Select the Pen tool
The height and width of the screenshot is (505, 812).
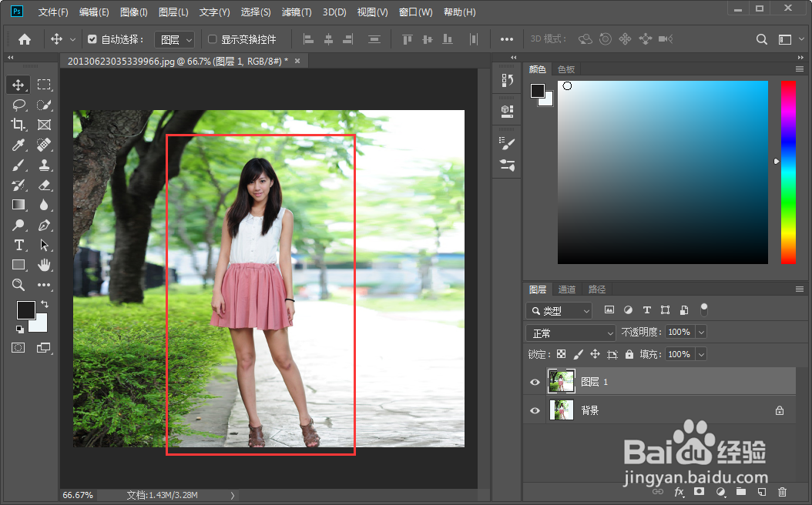[44, 225]
